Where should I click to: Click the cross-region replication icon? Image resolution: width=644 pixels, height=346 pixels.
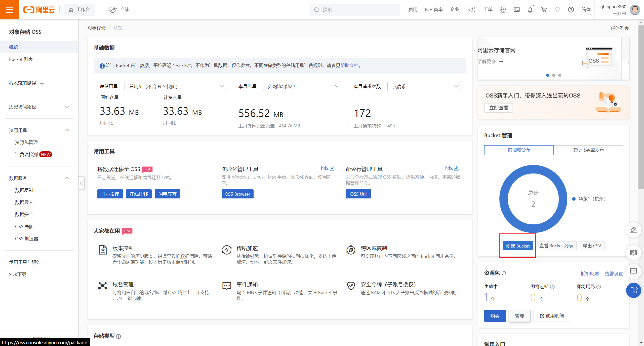(x=351, y=250)
